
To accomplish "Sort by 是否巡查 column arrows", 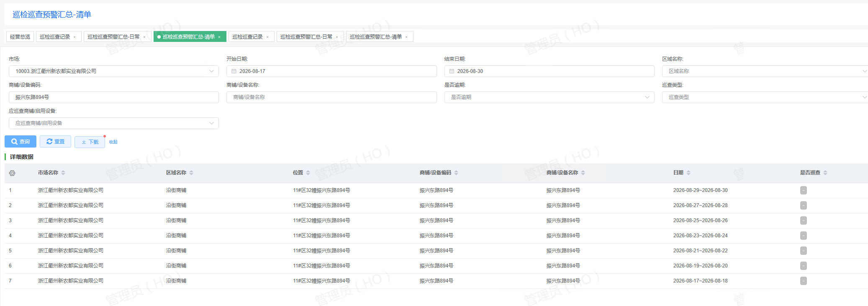I will click(825, 173).
